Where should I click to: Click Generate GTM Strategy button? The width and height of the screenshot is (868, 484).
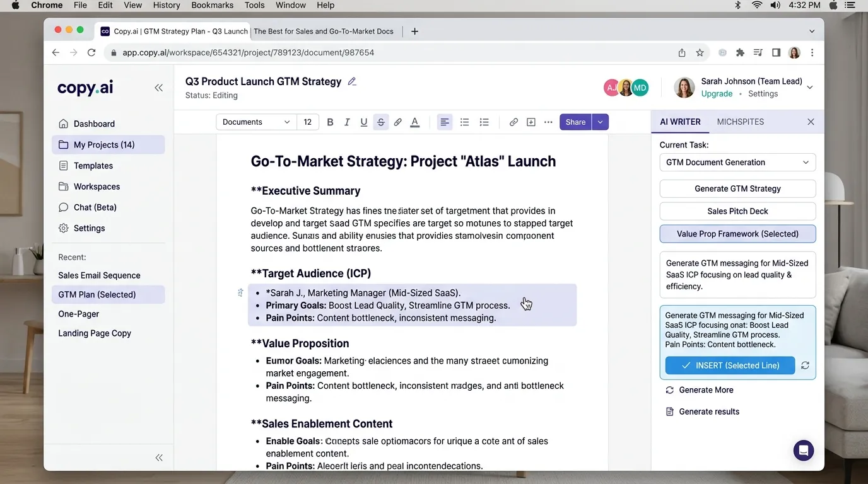pos(737,188)
